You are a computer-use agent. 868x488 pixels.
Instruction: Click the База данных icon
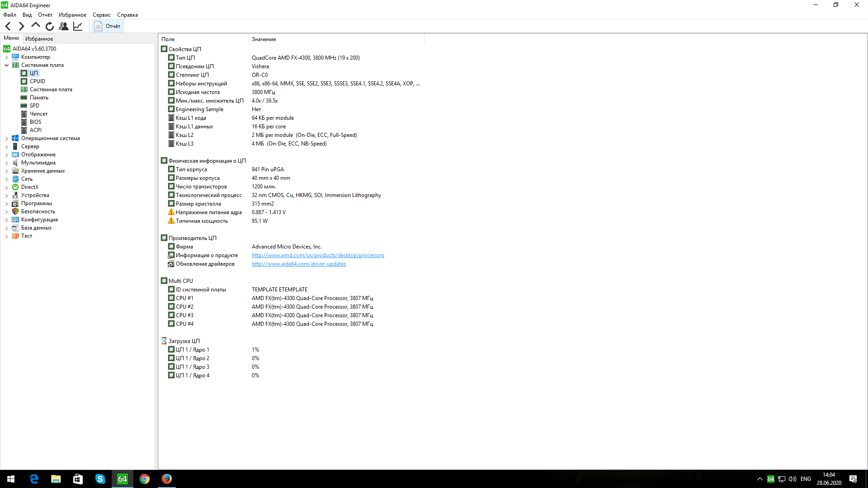pyautogui.click(x=15, y=228)
